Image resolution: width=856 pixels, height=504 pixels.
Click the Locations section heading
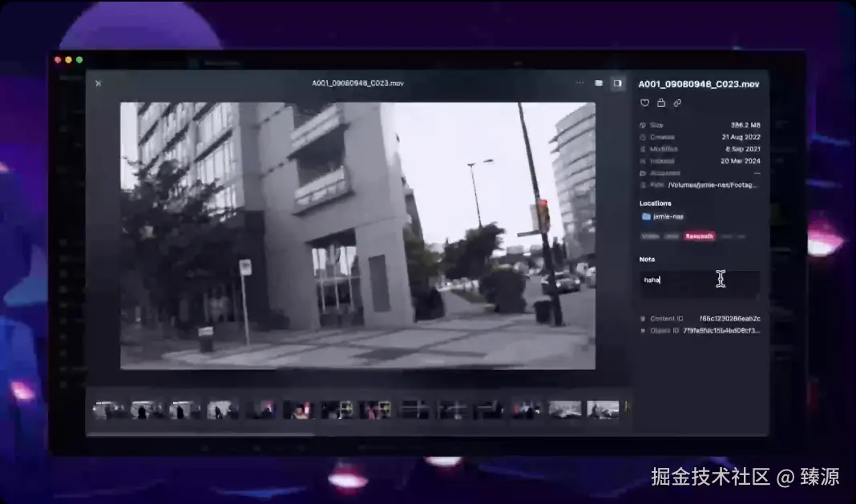(655, 204)
